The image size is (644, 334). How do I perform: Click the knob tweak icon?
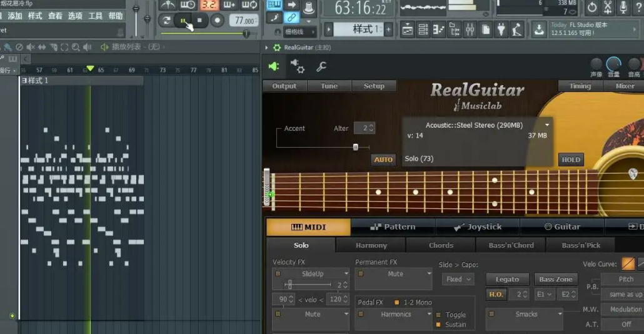pos(309,8)
